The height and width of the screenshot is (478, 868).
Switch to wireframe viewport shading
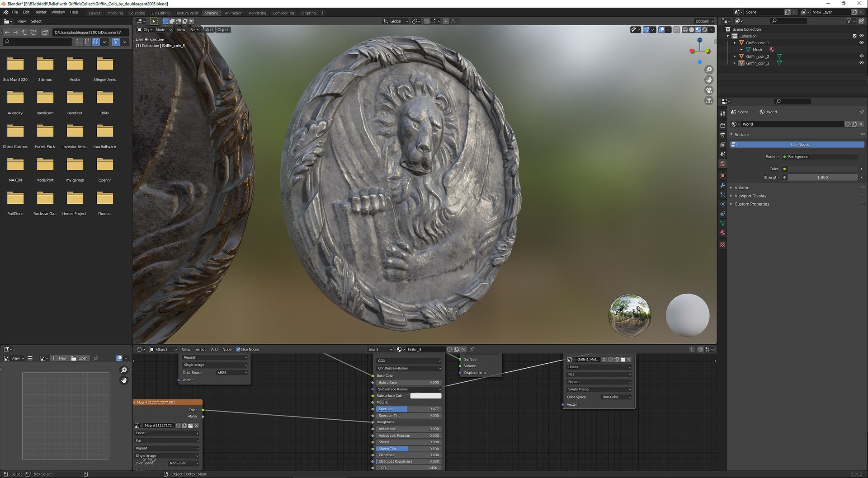(685, 30)
